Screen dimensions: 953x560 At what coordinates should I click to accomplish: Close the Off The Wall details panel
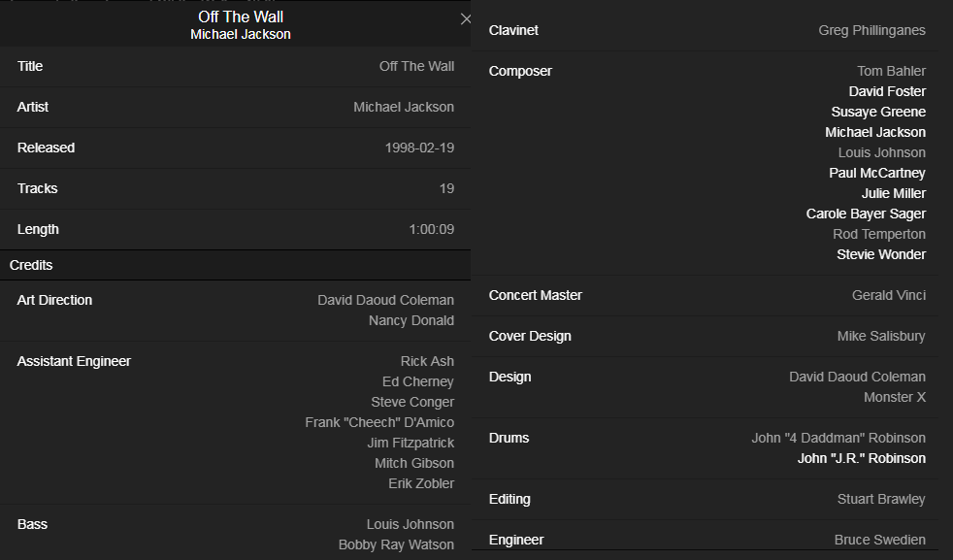click(465, 19)
